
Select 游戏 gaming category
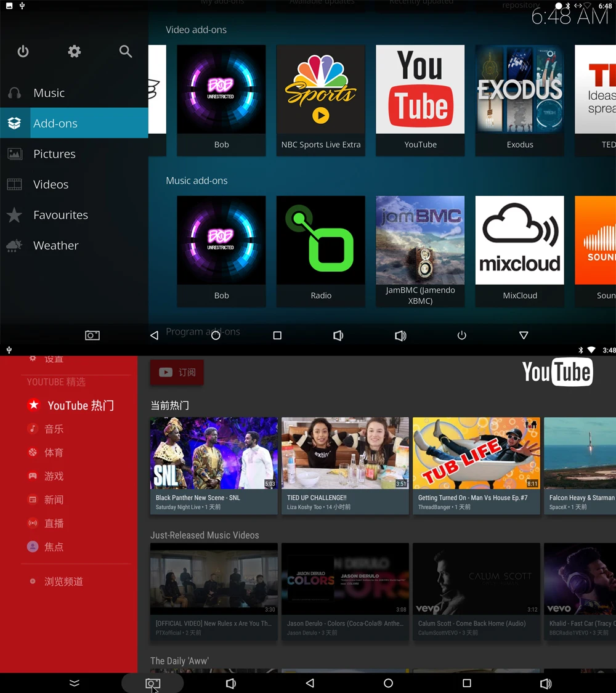coord(46,476)
